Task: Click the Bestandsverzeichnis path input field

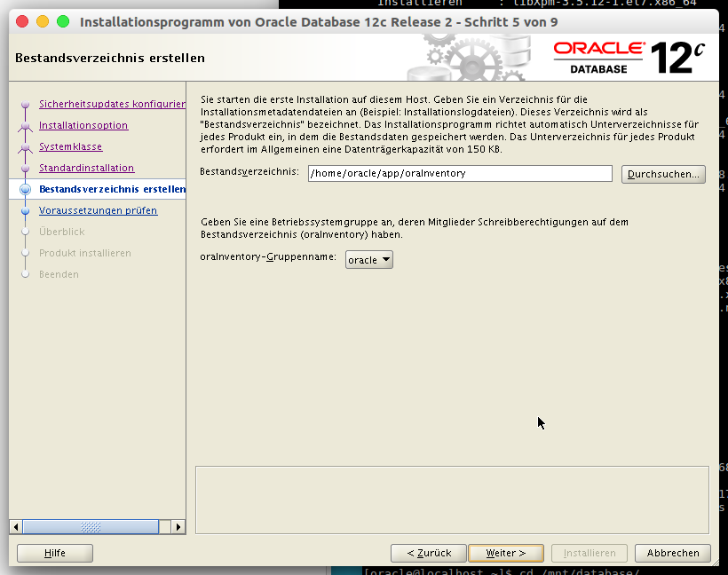Action: point(458,173)
